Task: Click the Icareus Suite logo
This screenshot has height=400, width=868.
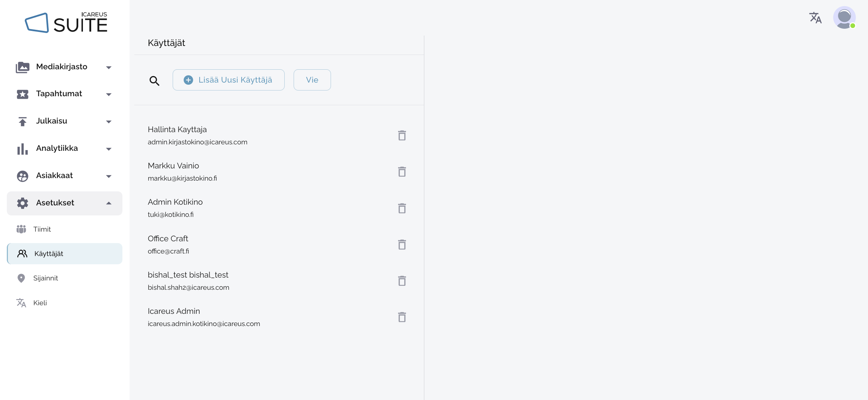Action: coord(66,23)
